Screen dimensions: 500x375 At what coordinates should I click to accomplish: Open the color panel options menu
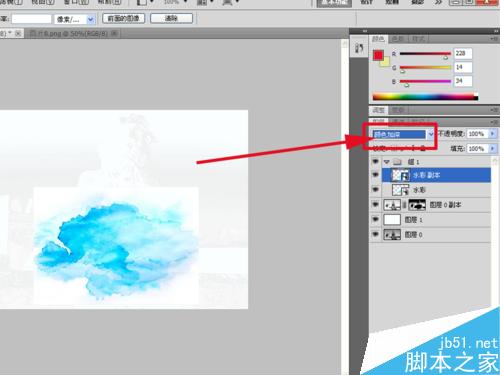coord(494,39)
